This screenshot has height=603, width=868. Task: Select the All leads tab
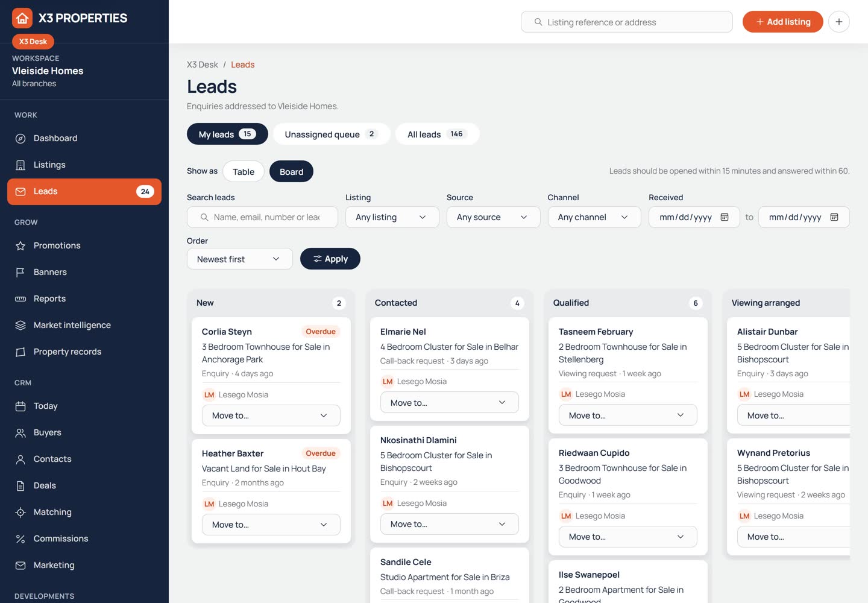(x=437, y=134)
